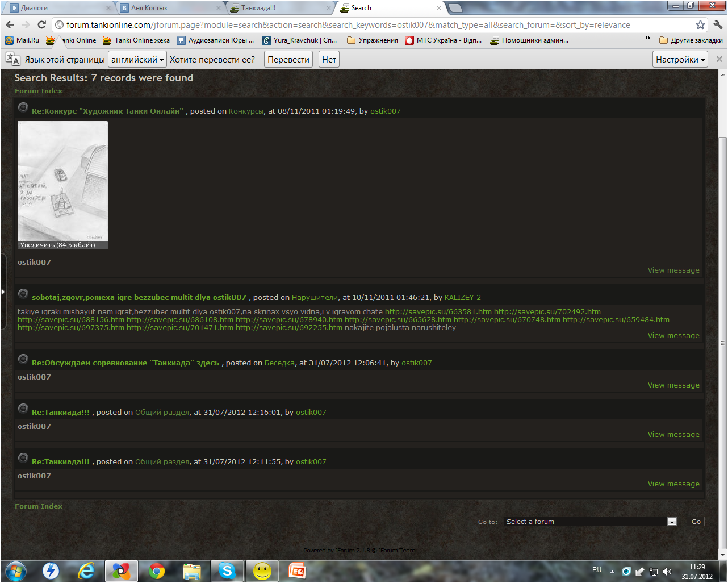Open the Yura_Kravchuk bookmark
Viewport: 728px width, 583px height.
tap(299, 40)
